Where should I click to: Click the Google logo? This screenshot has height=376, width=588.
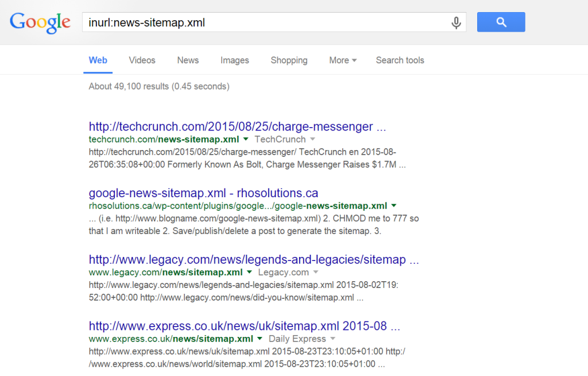tap(40, 22)
